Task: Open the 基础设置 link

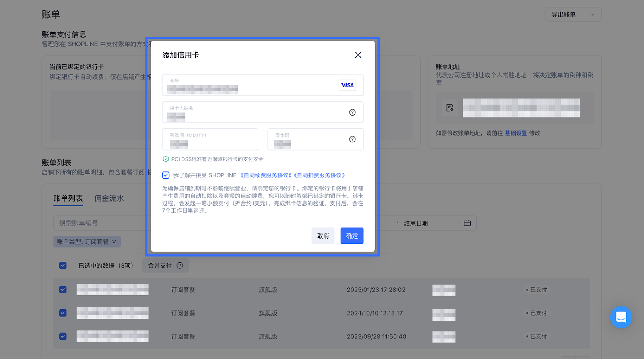Action: pos(516,133)
